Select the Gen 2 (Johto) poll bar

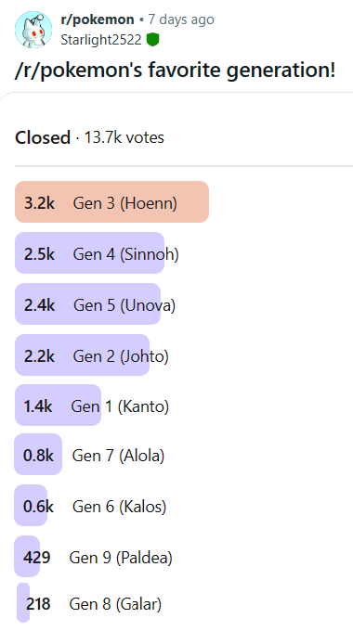point(92,354)
